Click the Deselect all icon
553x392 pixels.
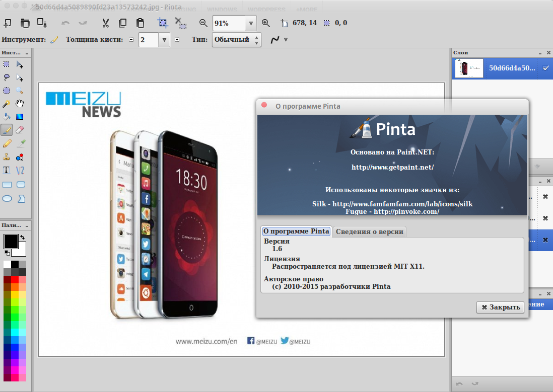pyautogui.click(x=181, y=23)
